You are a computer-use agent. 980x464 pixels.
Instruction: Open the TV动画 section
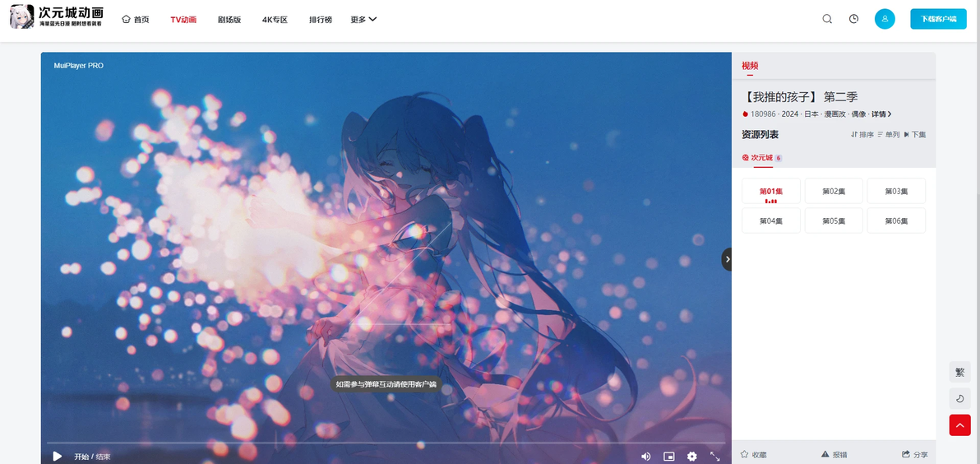click(x=183, y=20)
